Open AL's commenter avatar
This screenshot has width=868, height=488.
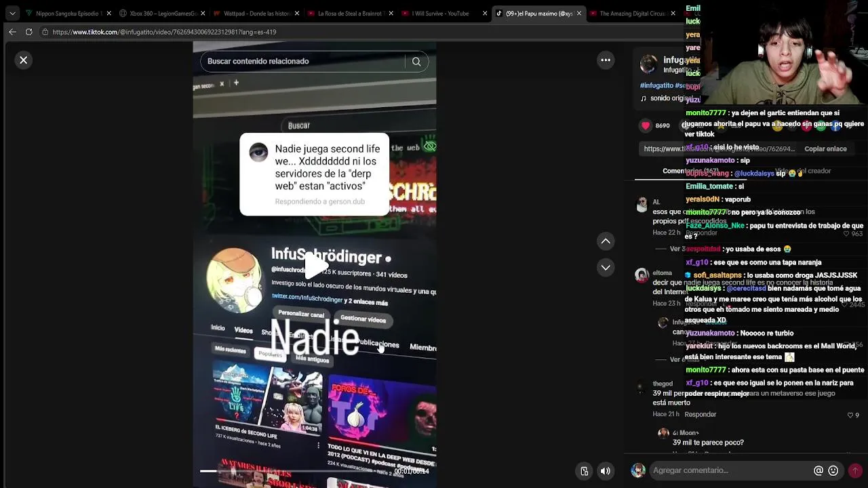(x=642, y=205)
